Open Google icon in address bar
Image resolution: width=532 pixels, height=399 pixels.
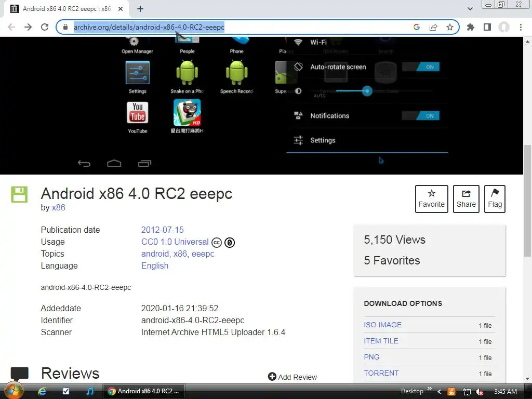(417, 27)
